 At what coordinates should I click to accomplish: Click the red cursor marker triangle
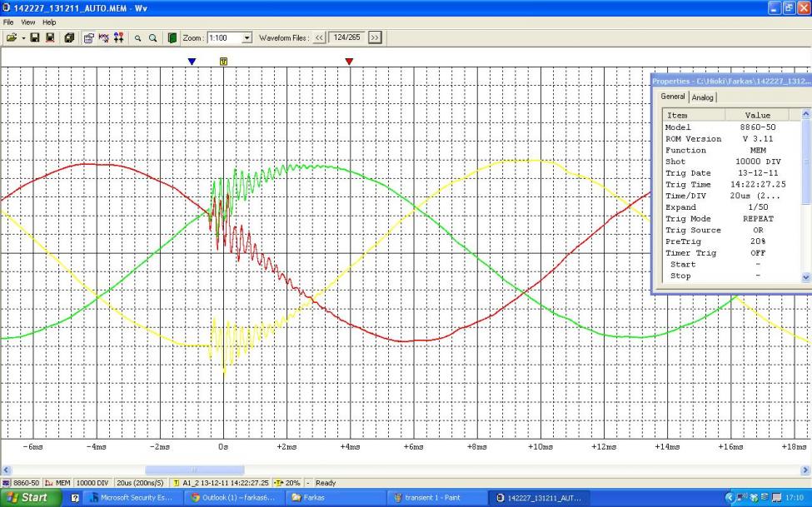pos(349,62)
